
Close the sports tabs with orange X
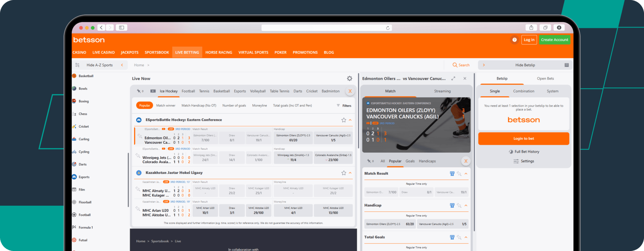(350, 91)
